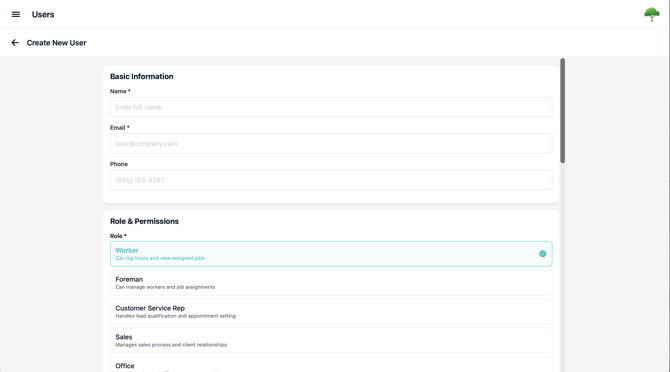Choose the Sales role
Image resolution: width=670 pixels, height=372 pixels.
click(331, 340)
